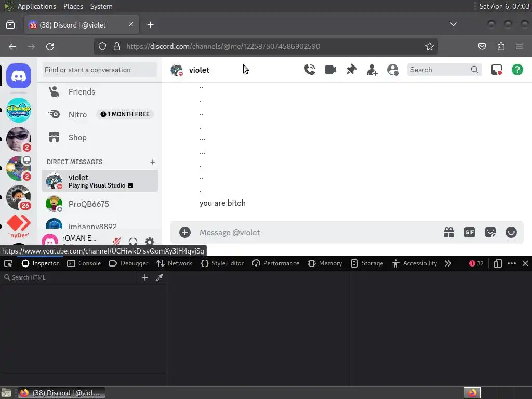The width and height of the screenshot is (532, 399).
Task: Open the Accessibility tab
Action: click(415, 263)
